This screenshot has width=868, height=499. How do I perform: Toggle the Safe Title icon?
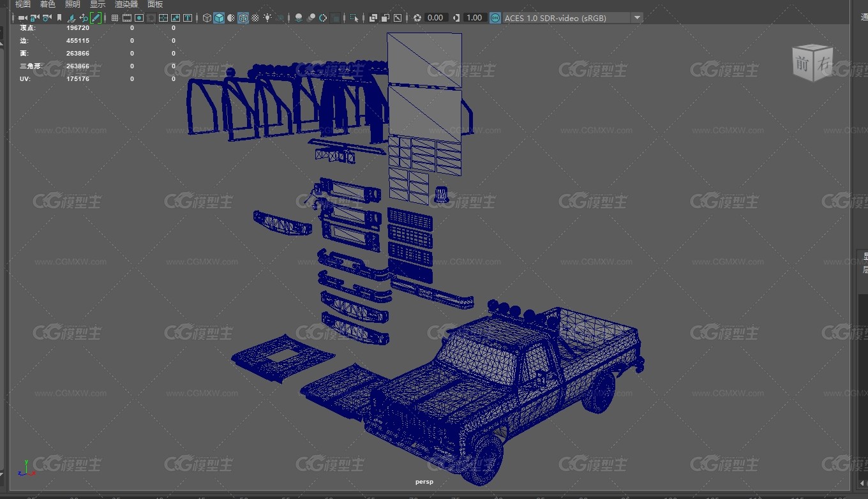point(188,18)
